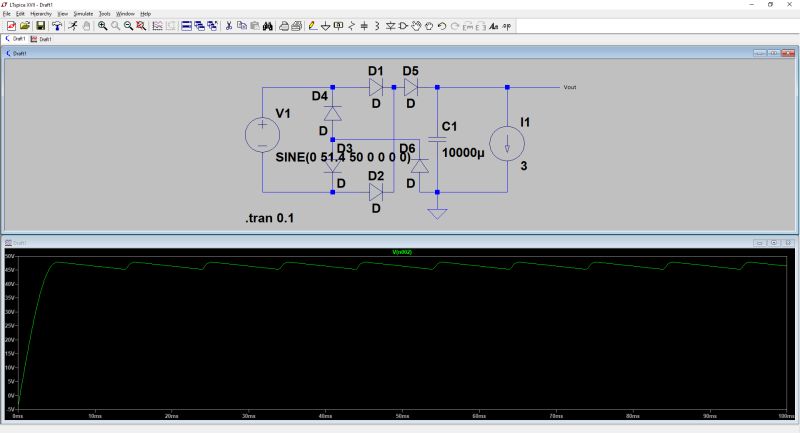Screen dimensions: 800x433
Task: Place a Ground symbol from toolbar
Action: 325,26
